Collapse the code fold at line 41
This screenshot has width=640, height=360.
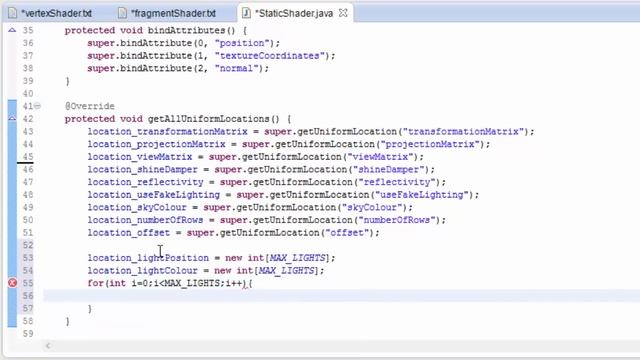(x=38, y=106)
